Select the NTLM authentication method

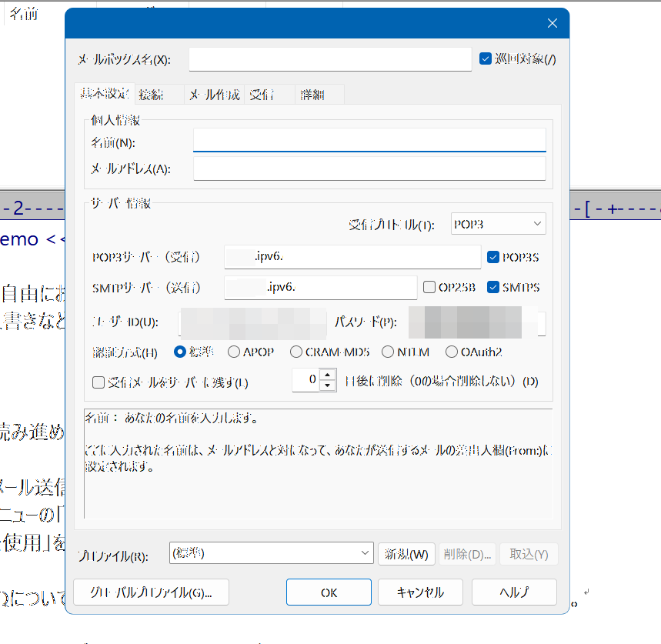(387, 352)
